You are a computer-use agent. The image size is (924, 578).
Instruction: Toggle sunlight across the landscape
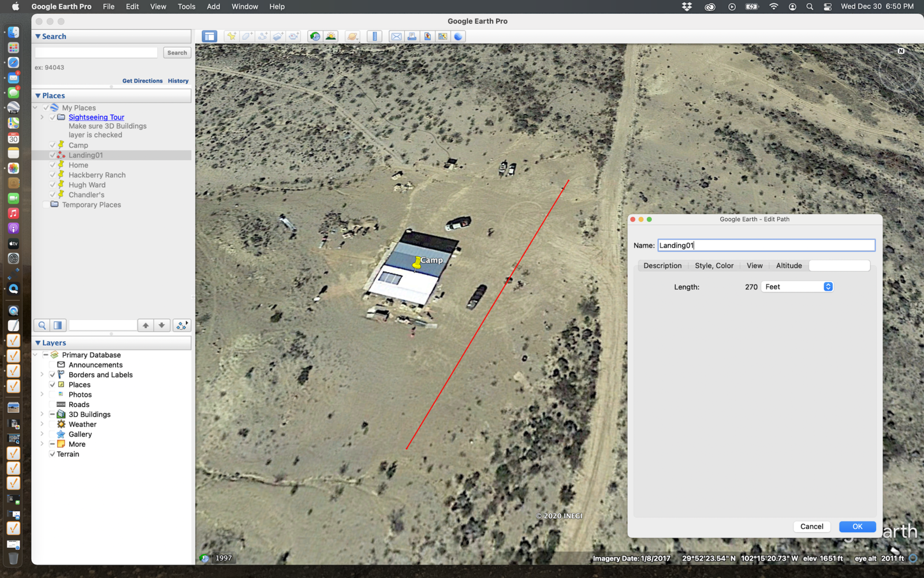point(331,36)
